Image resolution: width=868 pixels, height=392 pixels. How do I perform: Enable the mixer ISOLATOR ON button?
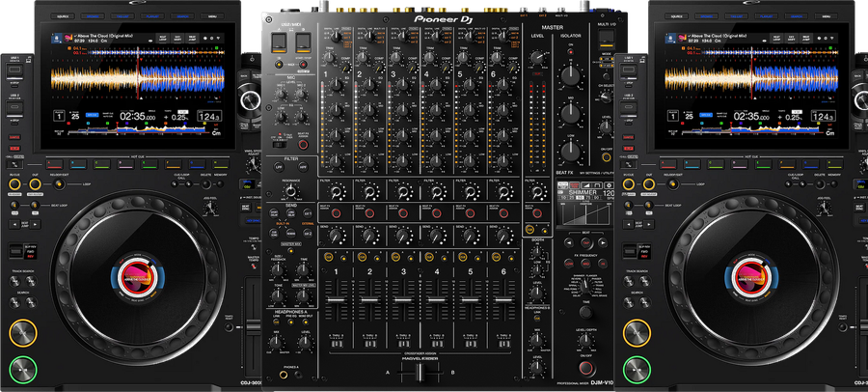tap(571, 51)
